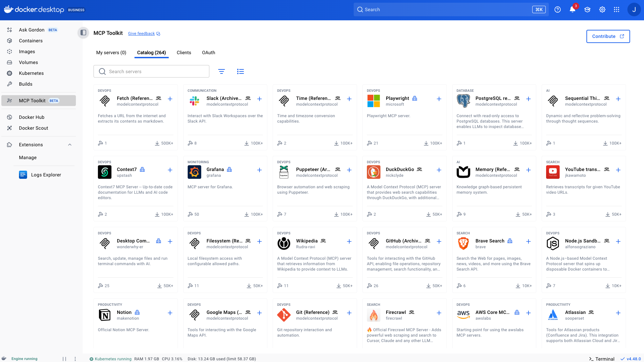Screen dimensions: 644x362
Task: Add the Grafana server with plus icon
Action: click(259, 170)
